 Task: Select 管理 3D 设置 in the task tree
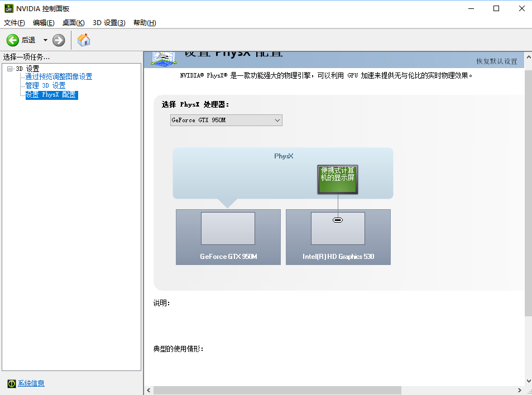[x=45, y=85]
